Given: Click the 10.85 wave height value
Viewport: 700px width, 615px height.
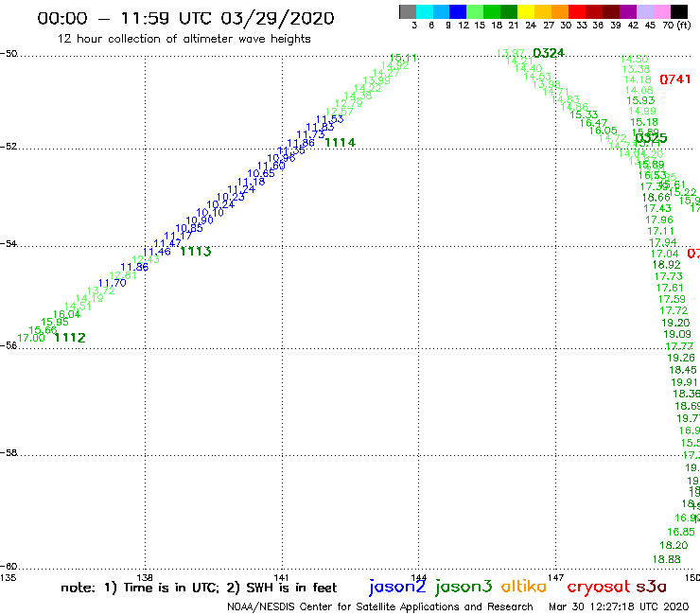Looking at the screenshot, I should [x=189, y=228].
